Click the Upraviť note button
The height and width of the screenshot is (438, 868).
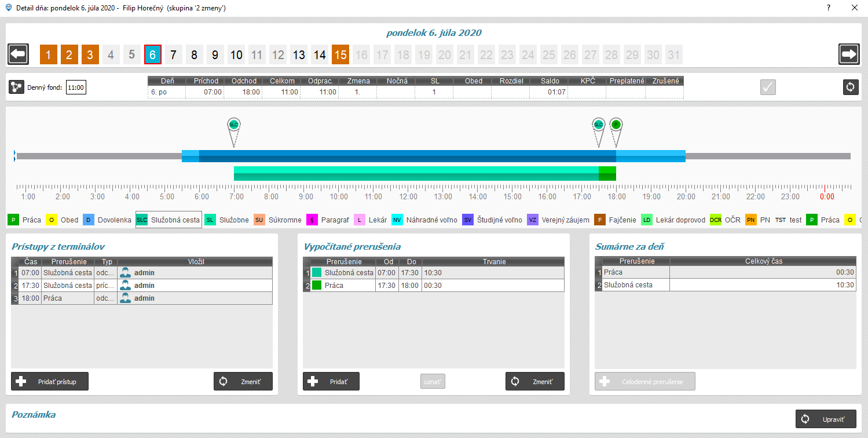[826, 419]
